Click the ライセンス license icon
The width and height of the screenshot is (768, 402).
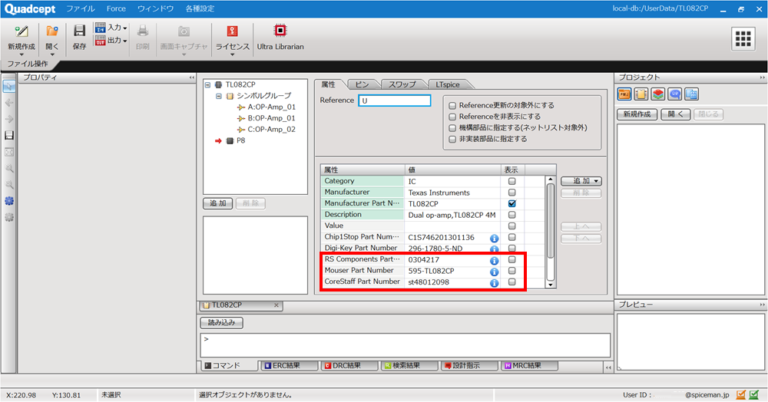click(x=232, y=32)
